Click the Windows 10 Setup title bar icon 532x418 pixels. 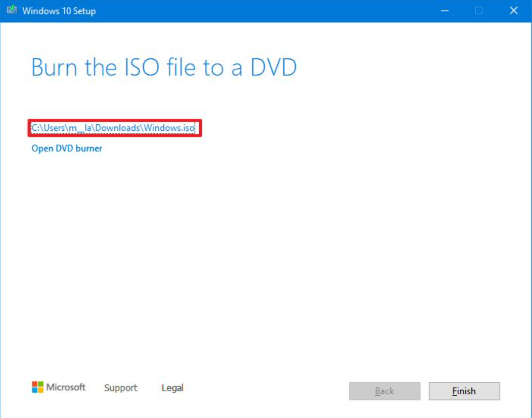tap(12, 10)
